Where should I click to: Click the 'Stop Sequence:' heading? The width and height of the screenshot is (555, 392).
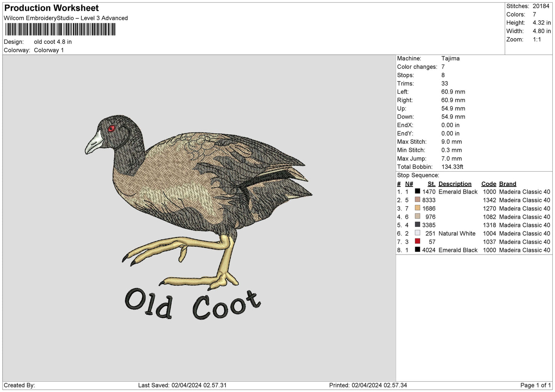(x=418, y=175)
